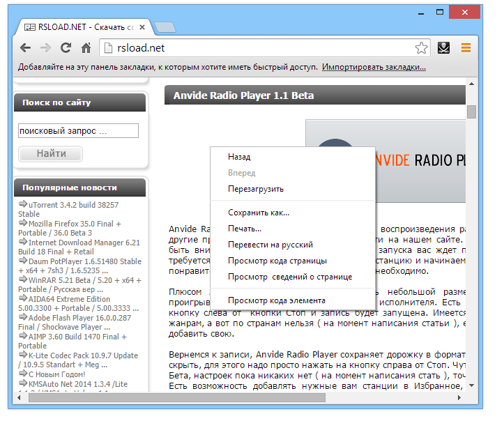Click the rsload.net address bar
The image size is (504, 421).
tap(265, 48)
